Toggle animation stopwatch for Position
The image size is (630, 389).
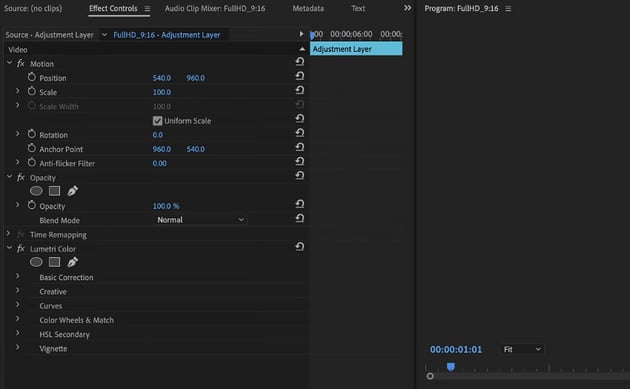point(32,77)
